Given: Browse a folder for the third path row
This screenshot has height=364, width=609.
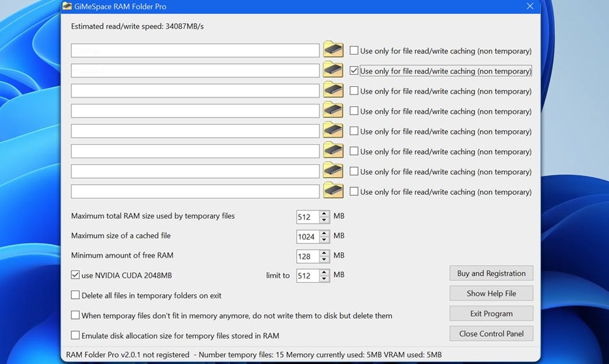Looking at the screenshot, I should click(x=333, y=90).
